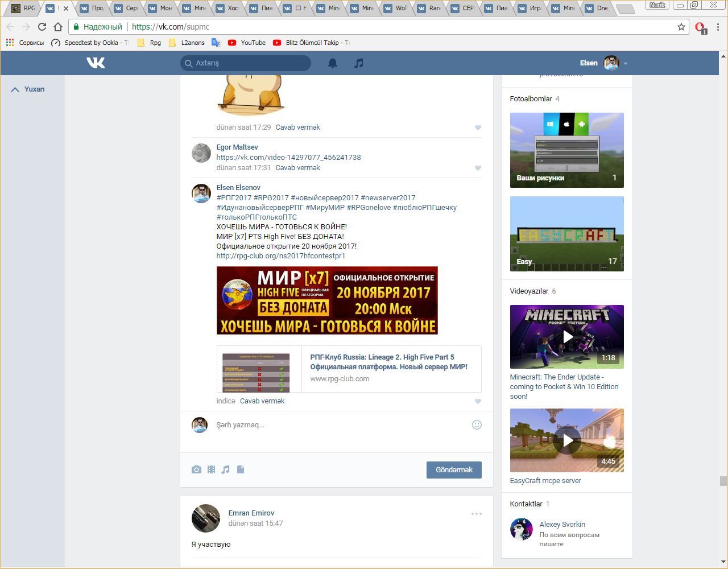Go to the browser home page
Screen dimensions: 728x569
57,27
